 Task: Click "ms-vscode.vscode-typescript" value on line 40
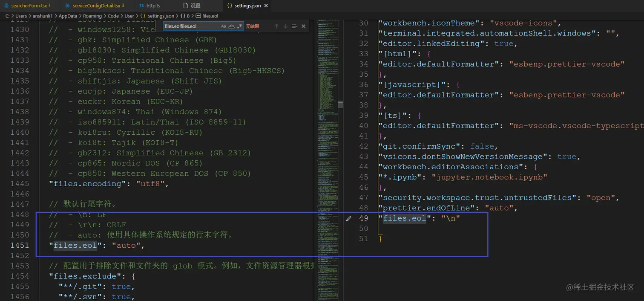tap(576, 126)
